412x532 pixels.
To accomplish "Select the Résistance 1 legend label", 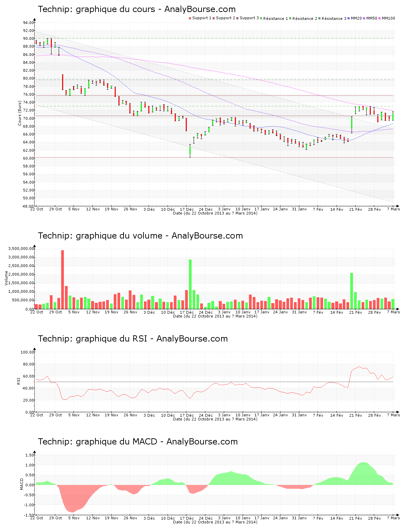I will [276, 18].
